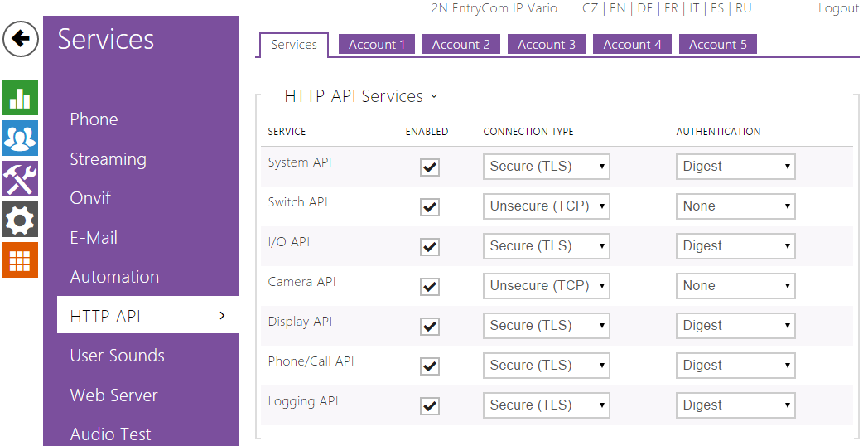
Task: Click the arrow beside HTTP API menu item
Action: [222, 316]
